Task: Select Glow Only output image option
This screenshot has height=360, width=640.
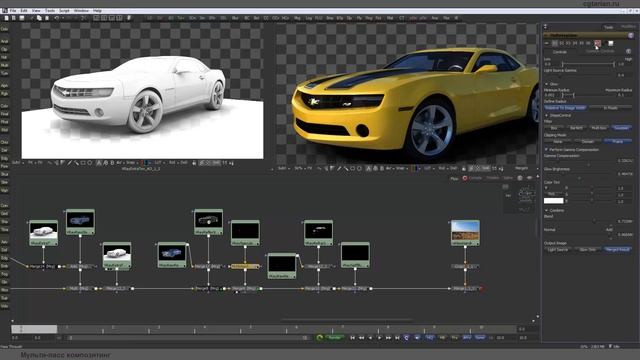Action: [x=587, y=249]
